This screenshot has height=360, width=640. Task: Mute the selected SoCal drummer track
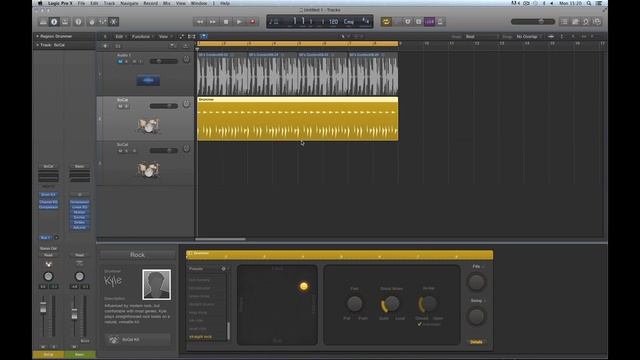[120, 106]
